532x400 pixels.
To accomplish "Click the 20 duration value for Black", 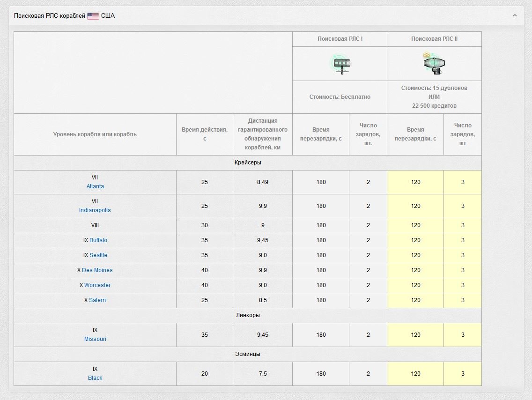I will pyautogui.click(x=205, y=374).
